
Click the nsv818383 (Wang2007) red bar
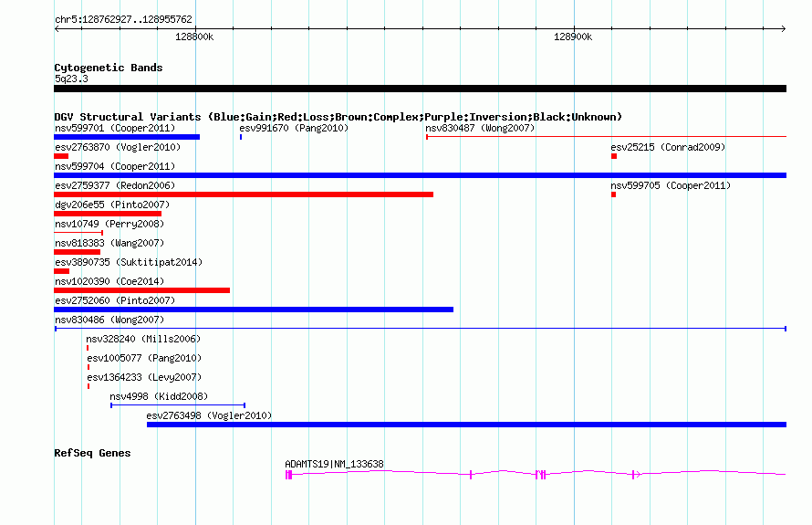[x=78, y=252]
